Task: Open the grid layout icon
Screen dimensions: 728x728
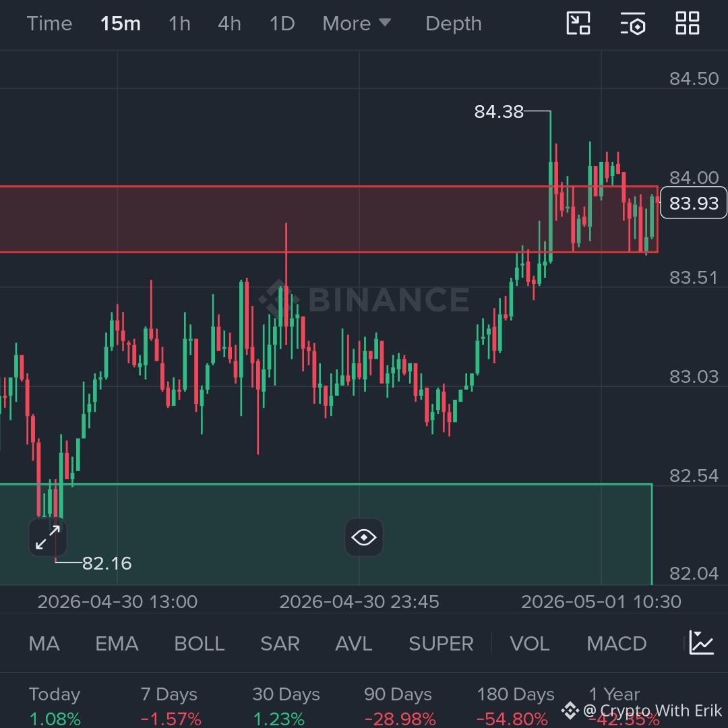Action: [688, 23]
